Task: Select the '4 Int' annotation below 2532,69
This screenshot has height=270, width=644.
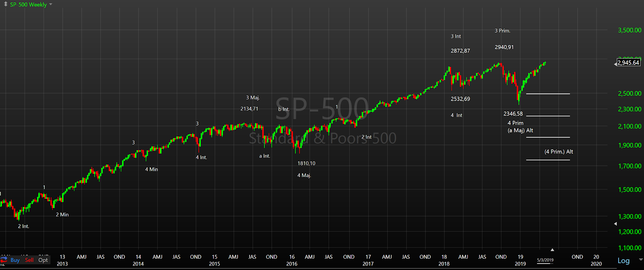Action: pyautogui.click(x=456, y=115)
